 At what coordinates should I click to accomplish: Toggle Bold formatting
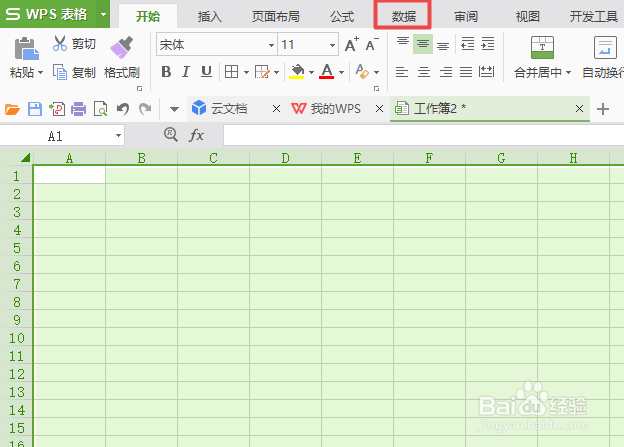click(x=166, y=72)
